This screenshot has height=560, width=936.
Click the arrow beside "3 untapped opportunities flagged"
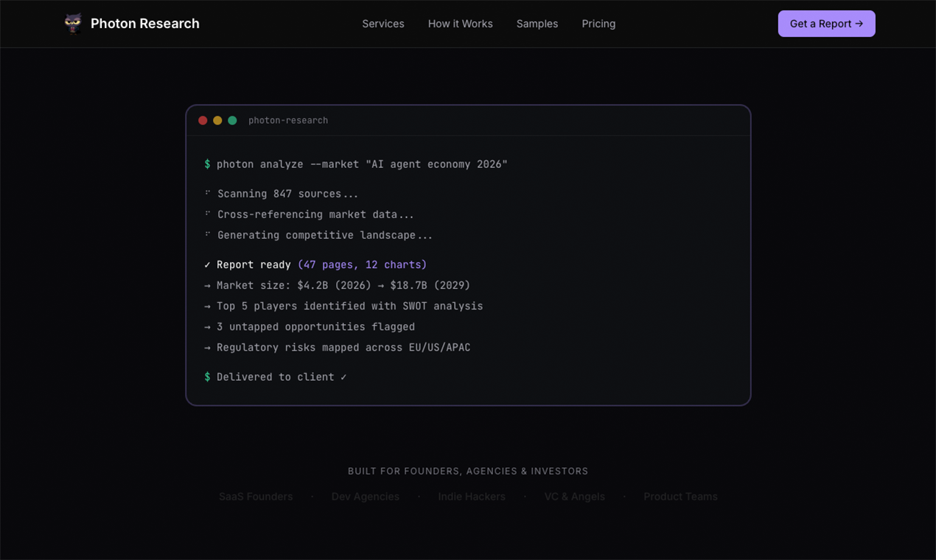206,326
